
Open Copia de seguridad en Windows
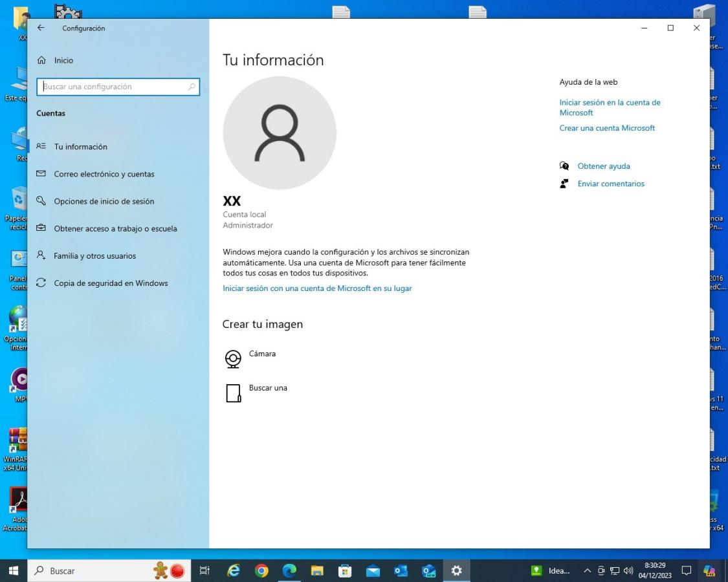[111, 283]
